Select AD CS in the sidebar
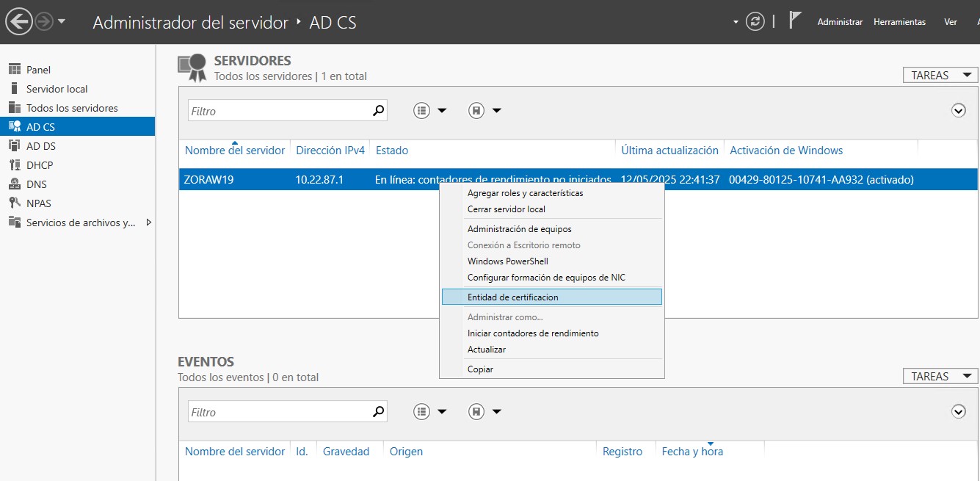The height and width of the screenshot is (481, 980). [78, 127]
